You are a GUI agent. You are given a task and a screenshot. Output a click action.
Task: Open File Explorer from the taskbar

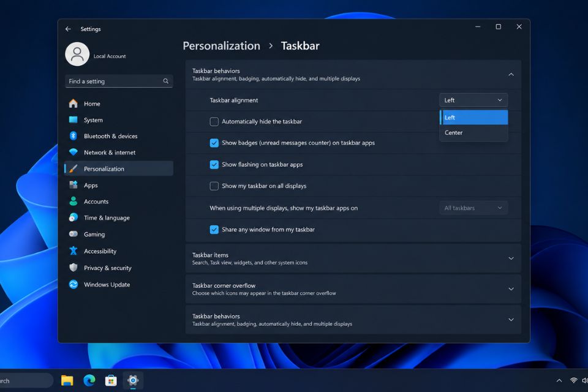(67, 380)
